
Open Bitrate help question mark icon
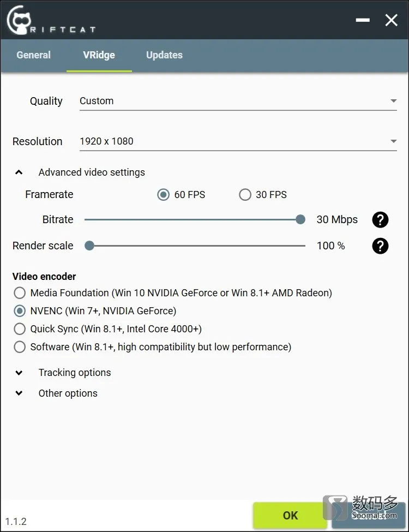click(x=380, y=220)
